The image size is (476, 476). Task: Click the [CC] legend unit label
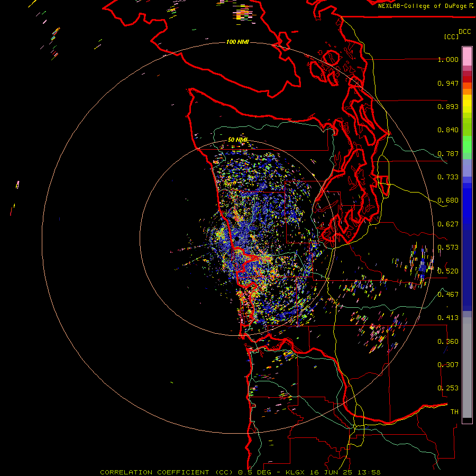tap(452, 36)
